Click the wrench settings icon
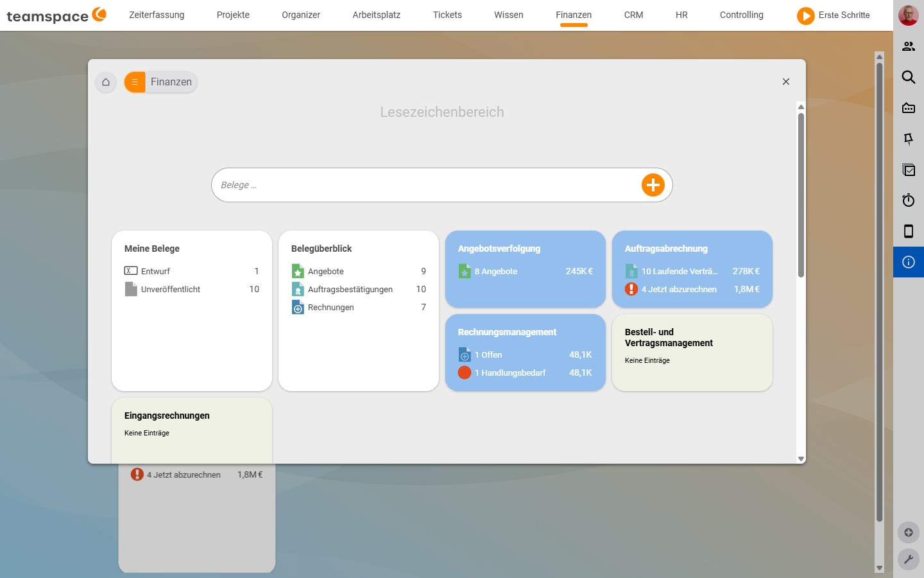Image resolution: width=924 pixels, height=578 pixels. click(x=909, y=559)
